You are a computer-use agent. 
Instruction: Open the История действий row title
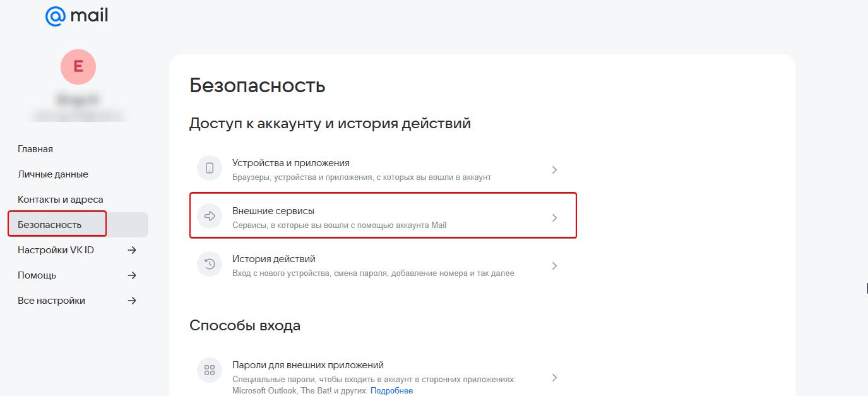click(274, 259)
